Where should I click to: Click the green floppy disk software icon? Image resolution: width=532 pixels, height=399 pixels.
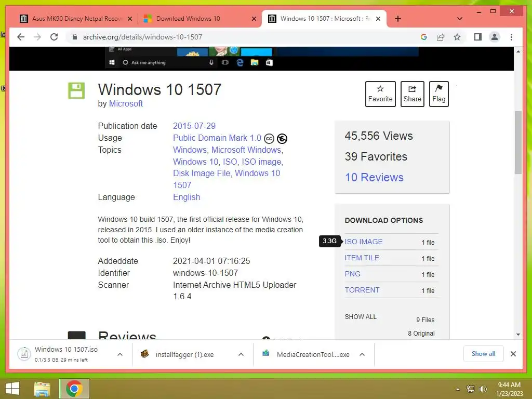point(76,90)
